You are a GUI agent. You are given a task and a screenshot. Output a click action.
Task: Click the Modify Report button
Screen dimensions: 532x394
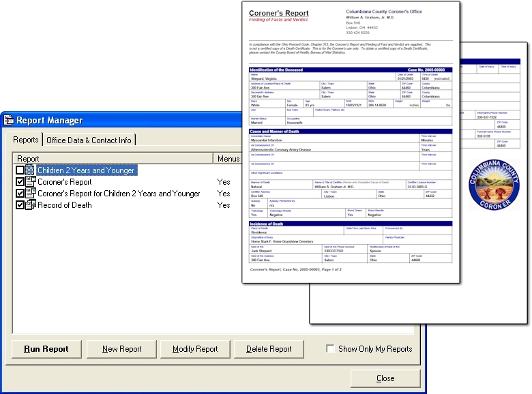point(195,349)
